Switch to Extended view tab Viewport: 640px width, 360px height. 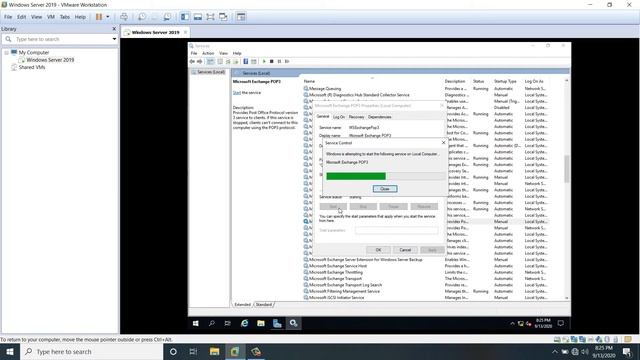(x=242, y=304)
